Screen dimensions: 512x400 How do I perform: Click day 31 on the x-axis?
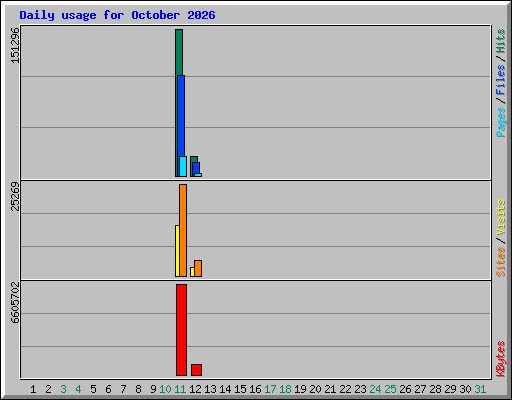pyautogui.click(x=480, y=389)
